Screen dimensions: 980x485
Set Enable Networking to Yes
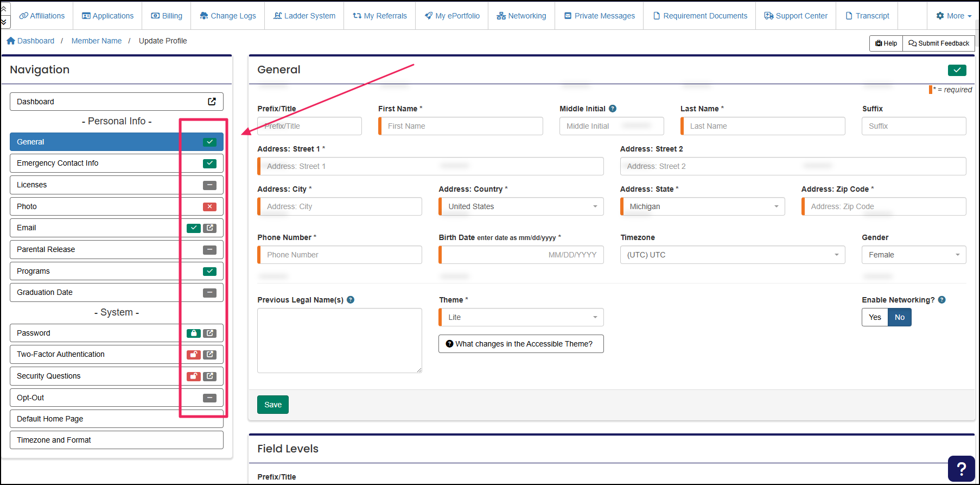(x=875, y=317)
